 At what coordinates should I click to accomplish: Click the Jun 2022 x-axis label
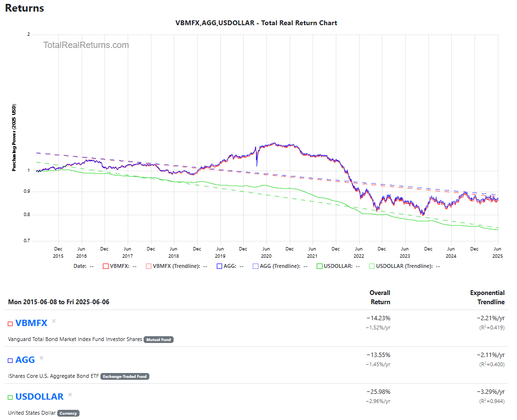(359, 252)
